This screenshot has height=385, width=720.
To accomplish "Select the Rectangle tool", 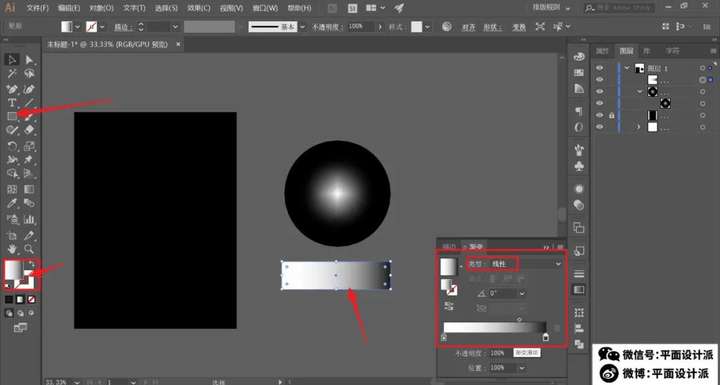I will tap(12, 117).
